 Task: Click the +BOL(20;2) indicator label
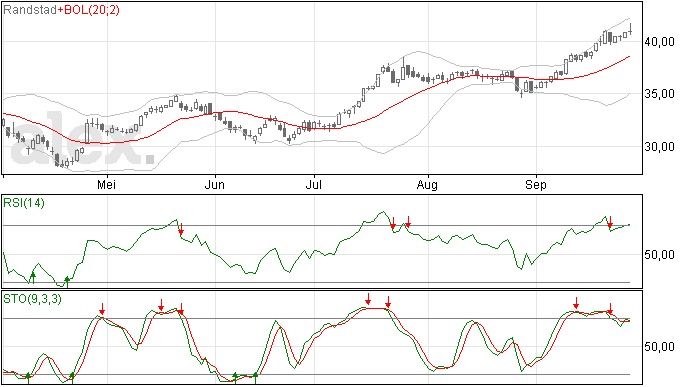click(88, 10)
